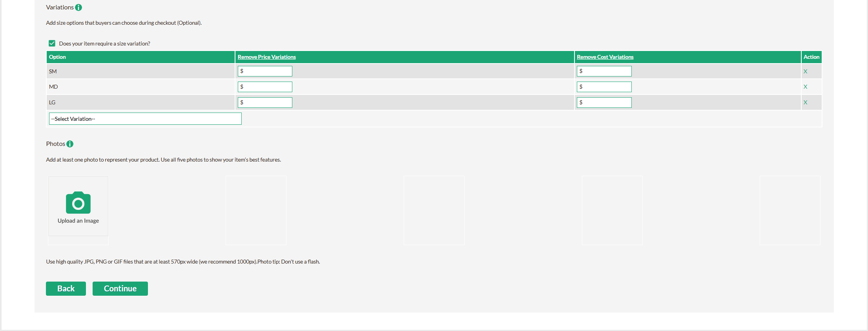868x331 pixels.
Task: Remove the MD size option
Action: (805, 87)
